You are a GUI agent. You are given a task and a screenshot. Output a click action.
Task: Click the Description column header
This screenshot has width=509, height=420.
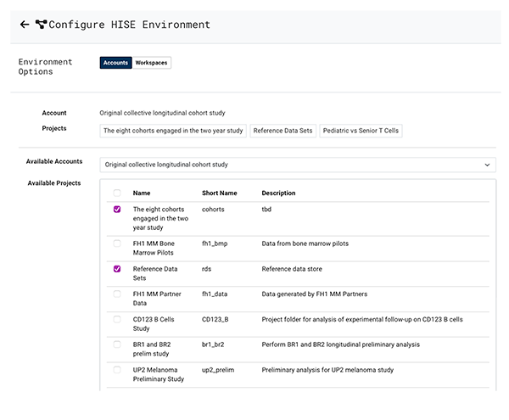(x=278, y=193)
